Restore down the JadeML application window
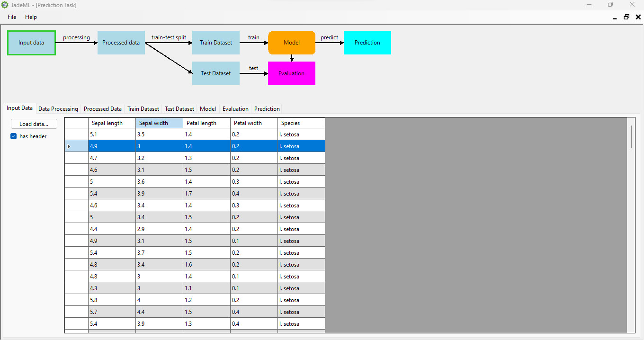This screenshot has height=340, width=644. 610,5
